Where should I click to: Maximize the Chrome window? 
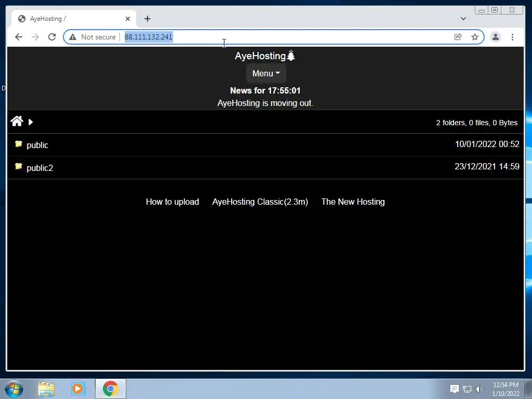point(495,10)
